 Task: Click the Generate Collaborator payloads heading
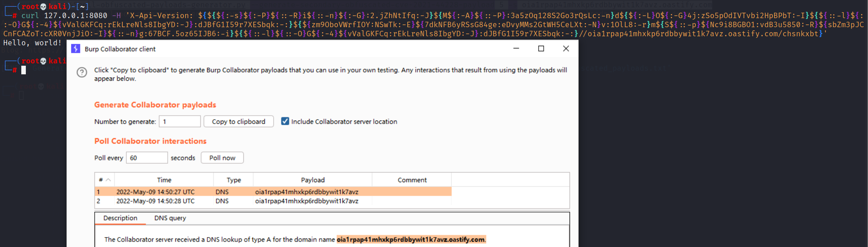tap(155, 105)
